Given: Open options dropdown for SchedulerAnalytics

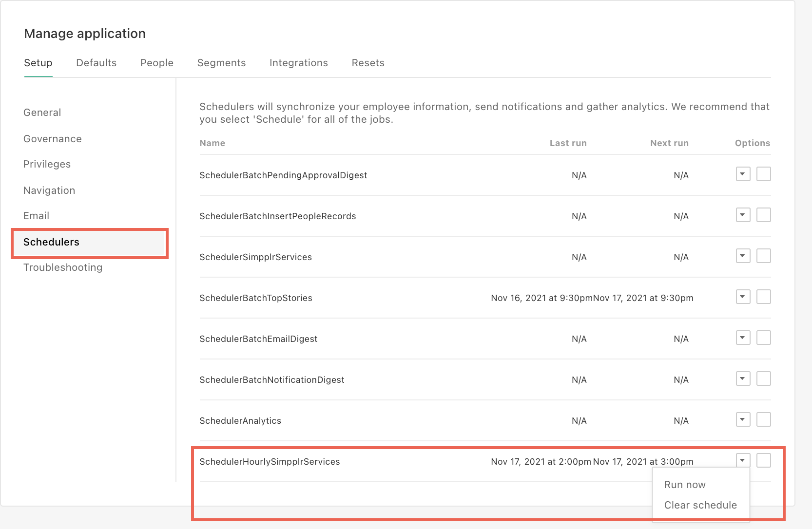Looking at the screenshot, I should (x=743, y=419).
